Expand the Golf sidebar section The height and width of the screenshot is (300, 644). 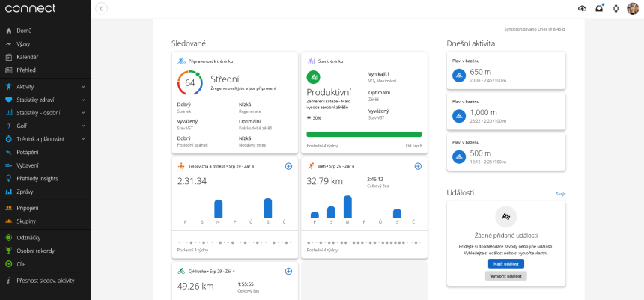tap(83, 126)
